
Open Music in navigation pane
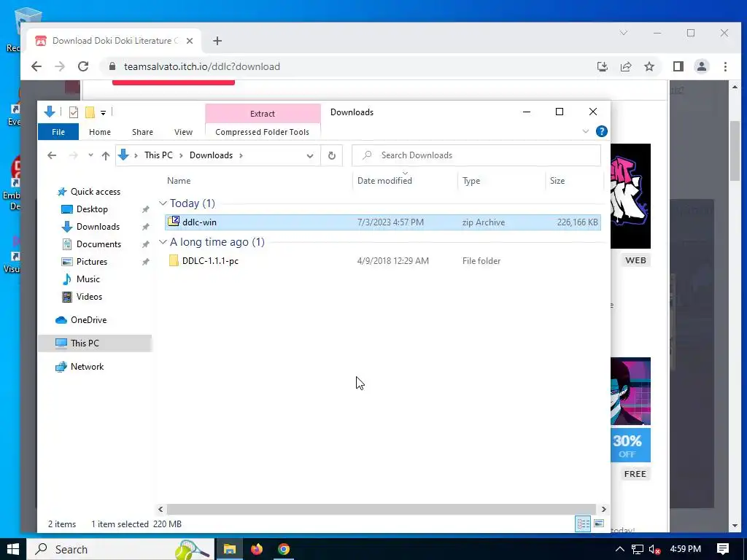[x=88, y=279]
